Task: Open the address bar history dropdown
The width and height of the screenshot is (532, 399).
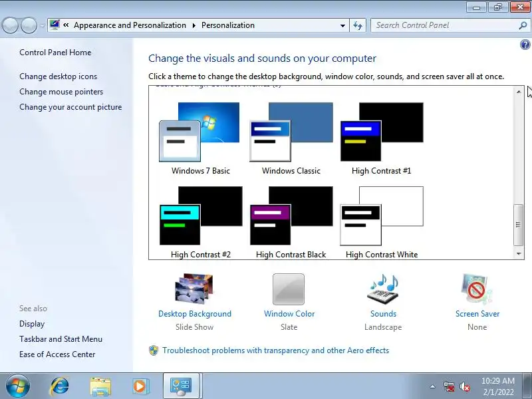Action: 342,25
